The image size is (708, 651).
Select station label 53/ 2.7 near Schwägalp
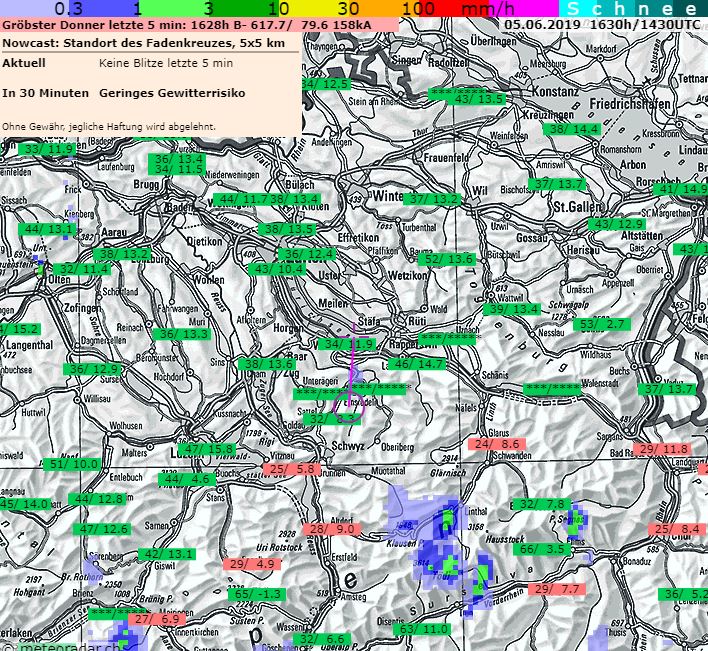tap(602, 324)
